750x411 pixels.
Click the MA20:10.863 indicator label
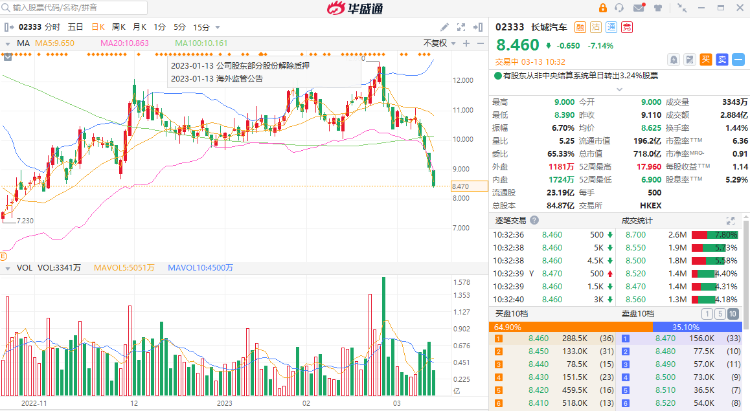124,44
